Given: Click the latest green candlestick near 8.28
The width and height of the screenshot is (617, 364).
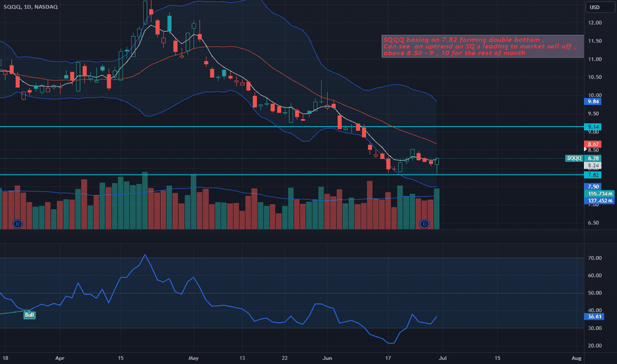Looking at the screenshot, I should 437,161.
